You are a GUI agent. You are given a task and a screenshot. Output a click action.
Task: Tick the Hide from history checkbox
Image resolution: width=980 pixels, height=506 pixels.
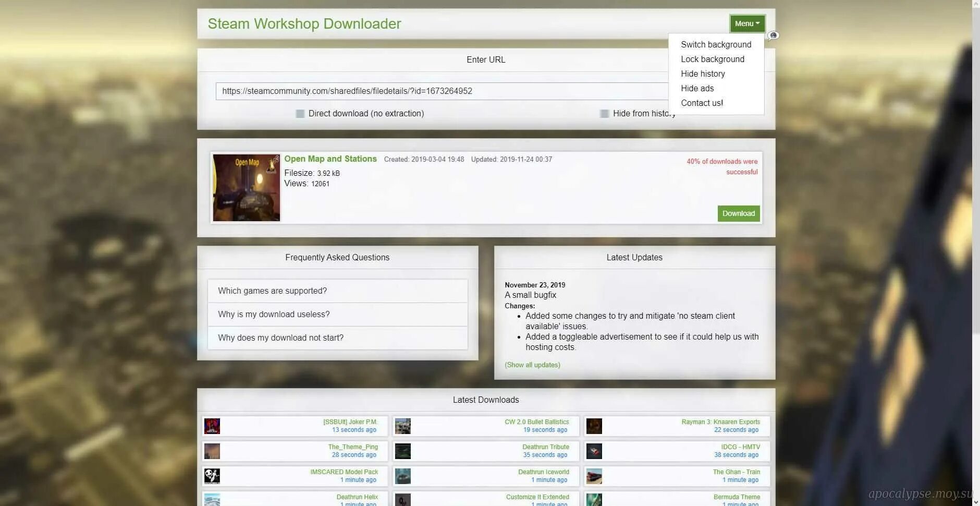click(605, 114)
